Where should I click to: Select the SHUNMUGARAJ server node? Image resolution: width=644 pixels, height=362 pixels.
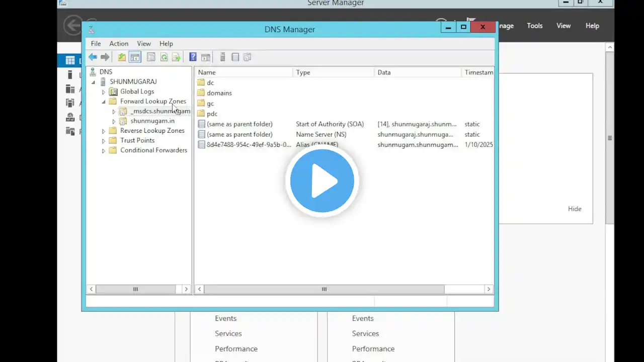[133, 81]
